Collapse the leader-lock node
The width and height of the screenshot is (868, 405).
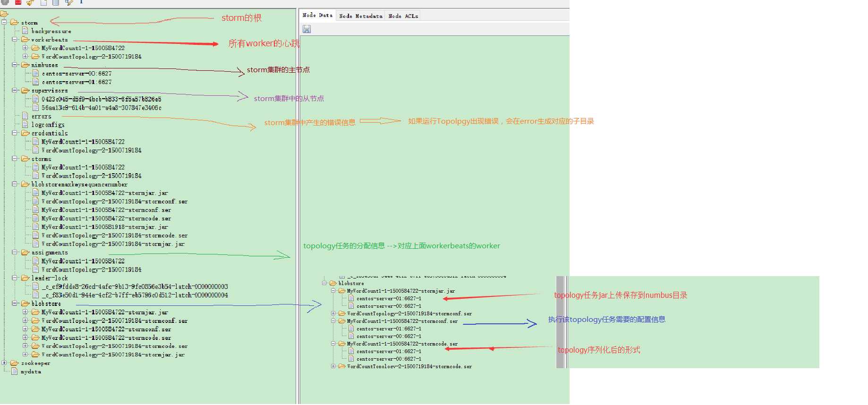(x=15, y=278)
